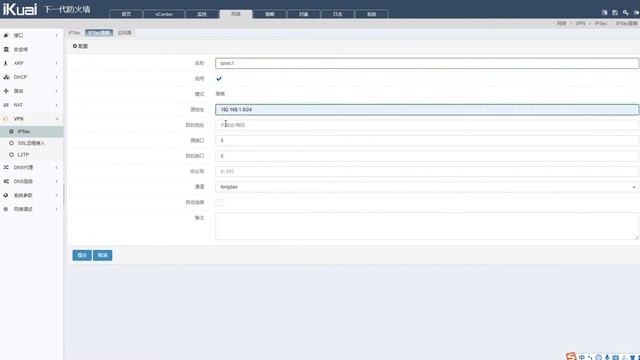640x360 pixels.
Task: Click the protocol number field 0-255
Action: pyautogui.click(x=427, y=171)
